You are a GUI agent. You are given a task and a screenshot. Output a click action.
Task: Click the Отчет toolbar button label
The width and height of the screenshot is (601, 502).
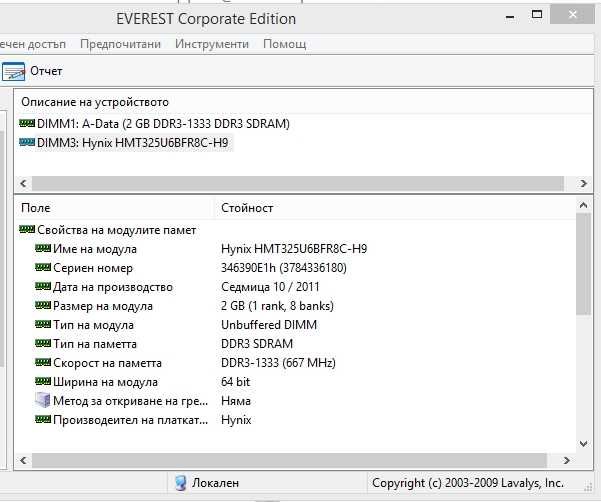coord(46,71)
